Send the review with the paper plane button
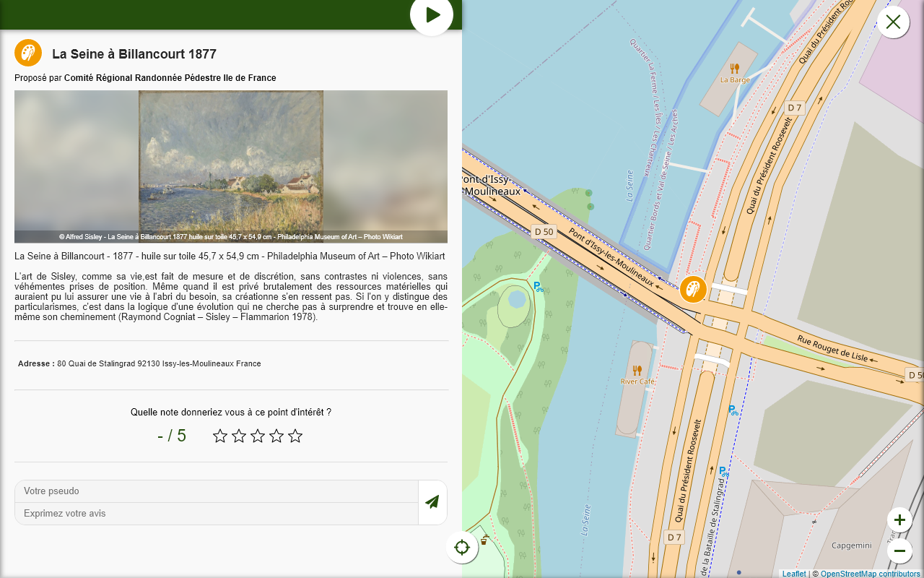This screenshot has height=578, width=924. pos(432,502)
